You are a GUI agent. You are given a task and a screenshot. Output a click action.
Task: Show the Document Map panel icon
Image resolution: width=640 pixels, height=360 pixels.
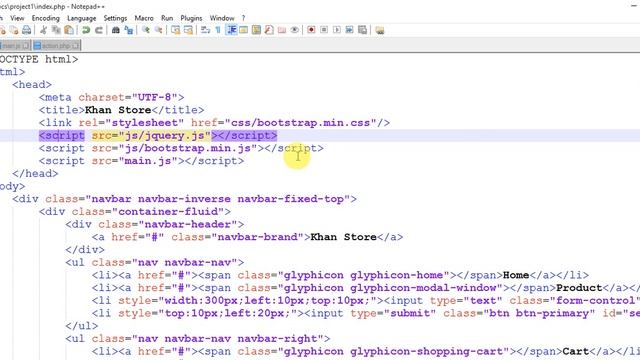click(256, 30)
